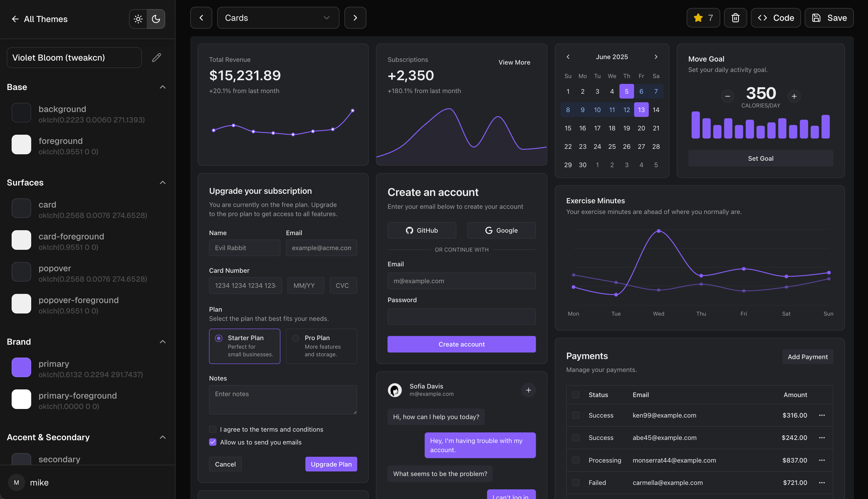Check 'I agree to the terms' checkbox
The width and height of the screenshot is (868, 499).
tap(213, 429)
